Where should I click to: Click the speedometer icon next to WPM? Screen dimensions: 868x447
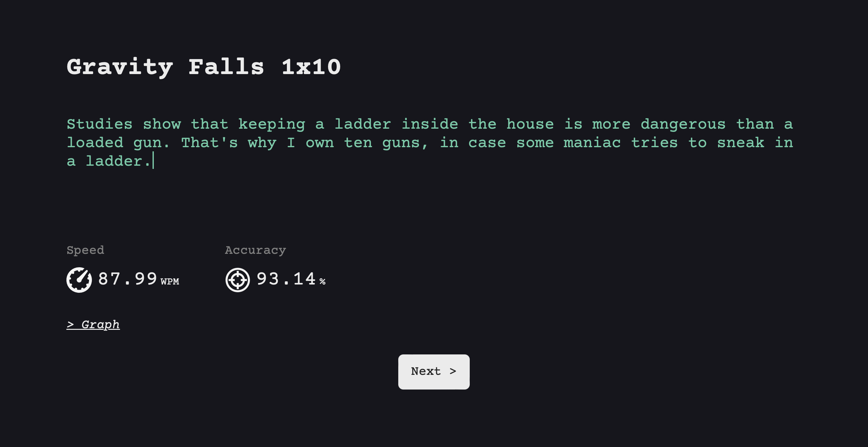(79, 280)
